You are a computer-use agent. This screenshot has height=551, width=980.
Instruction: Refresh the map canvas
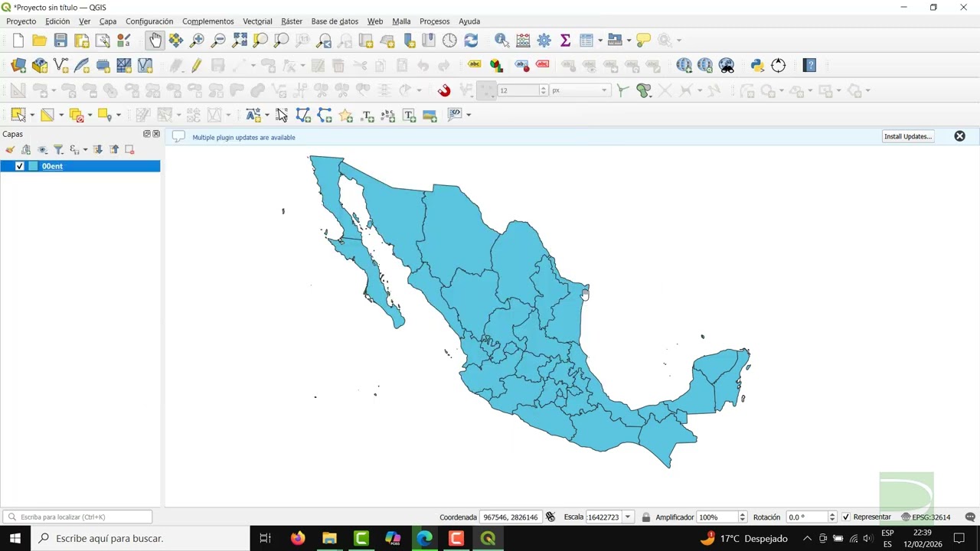coord(471,41)
